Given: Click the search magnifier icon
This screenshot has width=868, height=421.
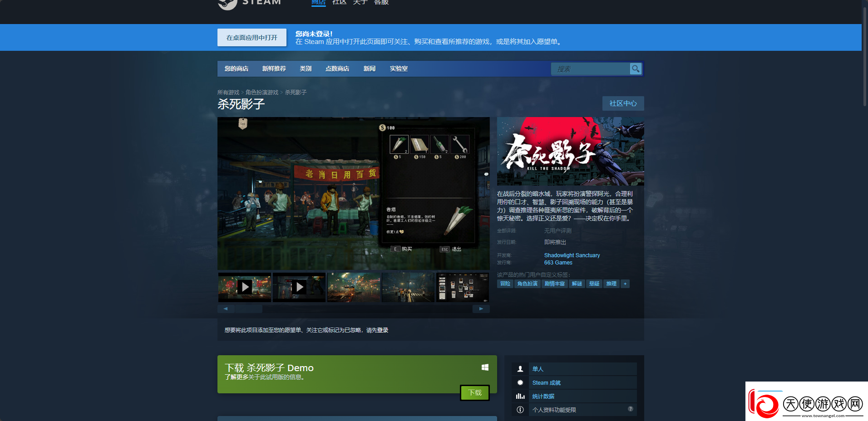Looking at the screenshot, I should (636, 69).
